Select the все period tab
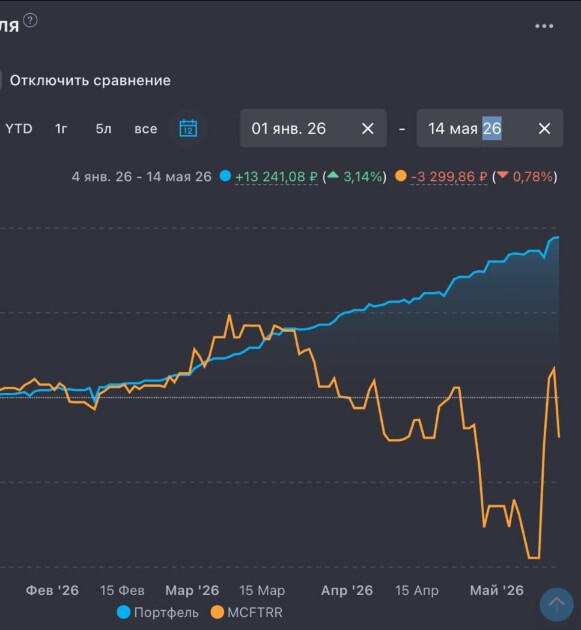 145,129
